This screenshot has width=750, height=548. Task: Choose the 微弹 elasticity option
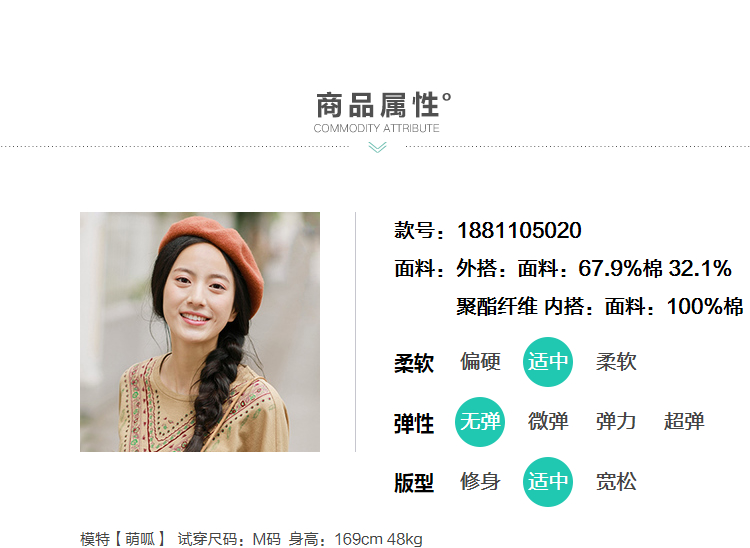click(x=548, y=422)
